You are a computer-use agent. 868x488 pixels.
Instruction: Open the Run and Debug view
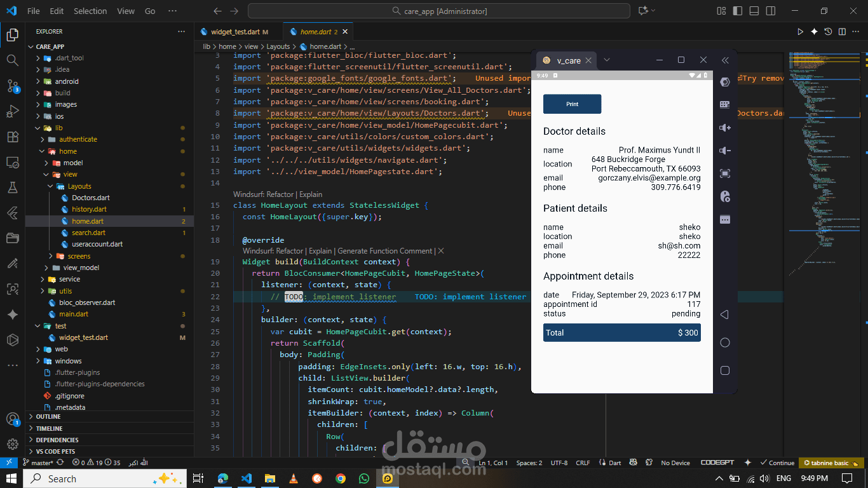point(12,111)
